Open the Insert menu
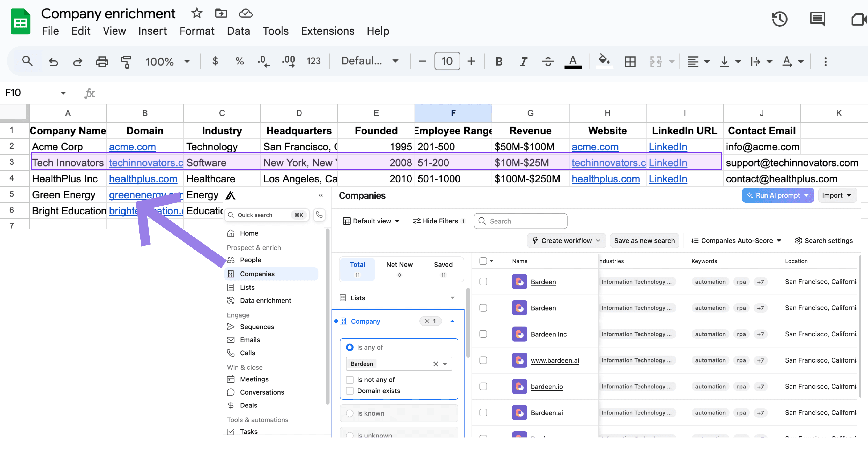Screen dimensions: 868x453 pos(152,31)
